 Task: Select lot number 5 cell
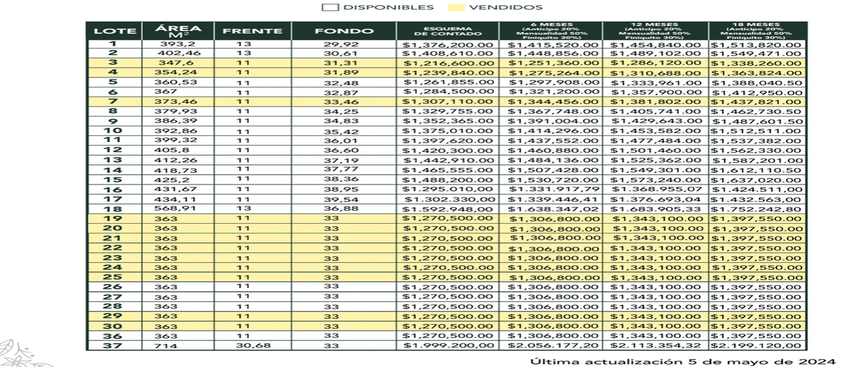click(x=112, y=83)
